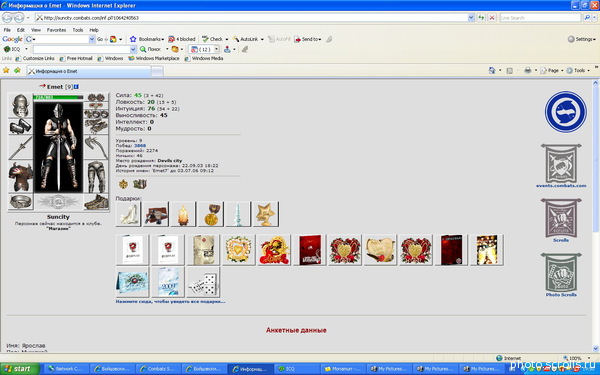Click the helmet equipment slot icon
Screen dimensions: 600x375
click(x=20, y=105)
